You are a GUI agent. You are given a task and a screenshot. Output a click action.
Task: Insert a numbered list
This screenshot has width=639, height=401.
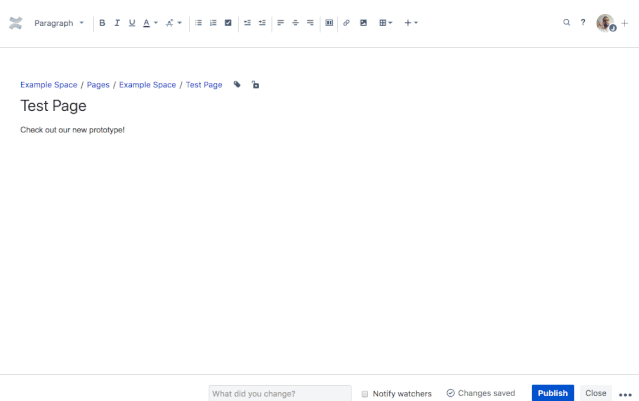coord(213,23)
